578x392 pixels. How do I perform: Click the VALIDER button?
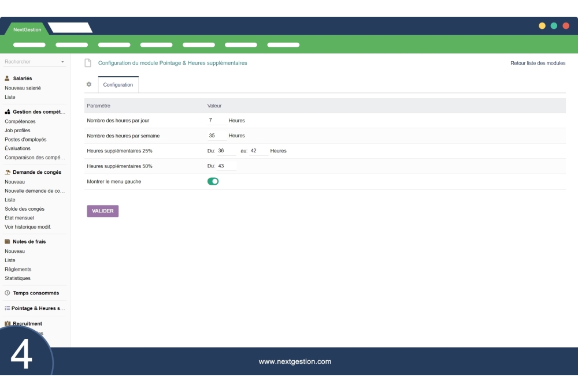102,211
